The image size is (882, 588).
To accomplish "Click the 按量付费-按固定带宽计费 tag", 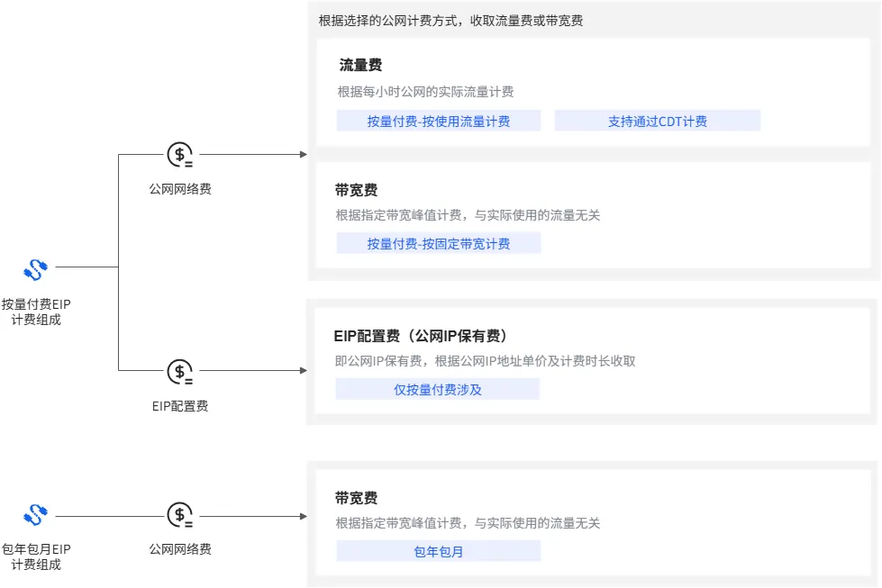I will pyautogui.click(x=439, y=243).
